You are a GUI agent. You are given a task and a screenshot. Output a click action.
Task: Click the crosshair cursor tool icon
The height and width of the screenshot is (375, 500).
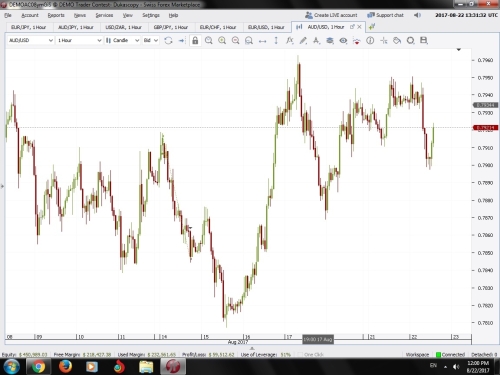384,41
